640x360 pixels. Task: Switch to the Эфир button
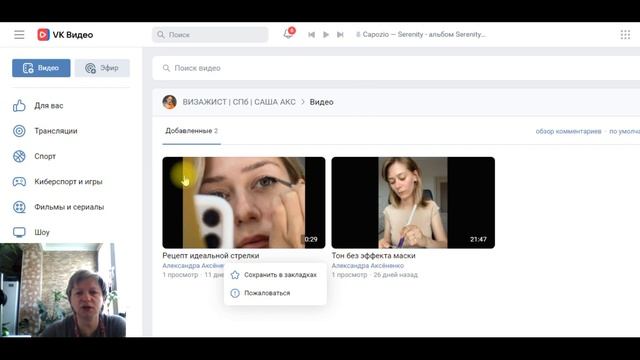[x=102, y=68]
